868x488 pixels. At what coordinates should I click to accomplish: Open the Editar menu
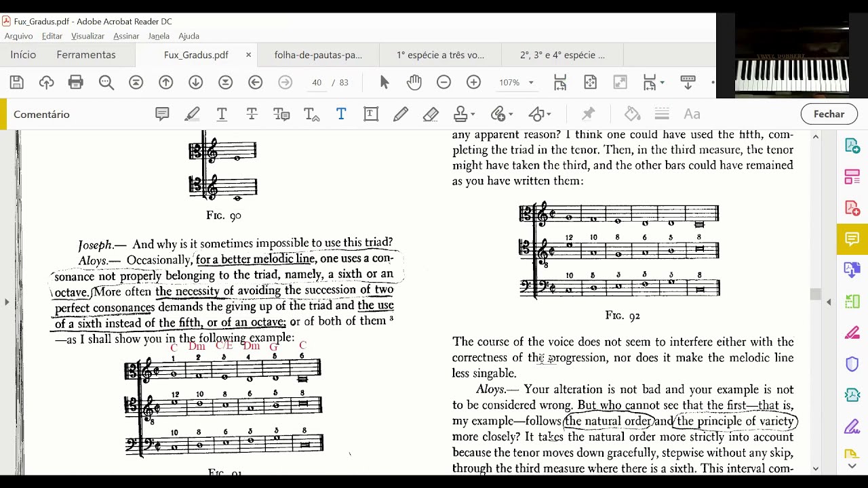(52, 36)
